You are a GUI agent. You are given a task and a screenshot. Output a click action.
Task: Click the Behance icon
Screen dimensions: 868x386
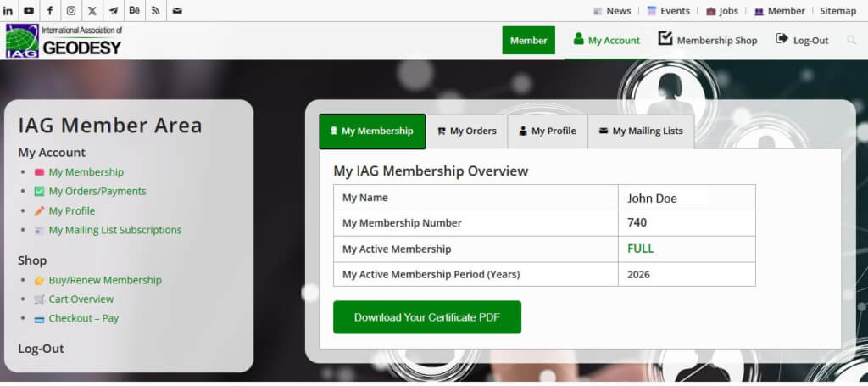click(135, 11)
